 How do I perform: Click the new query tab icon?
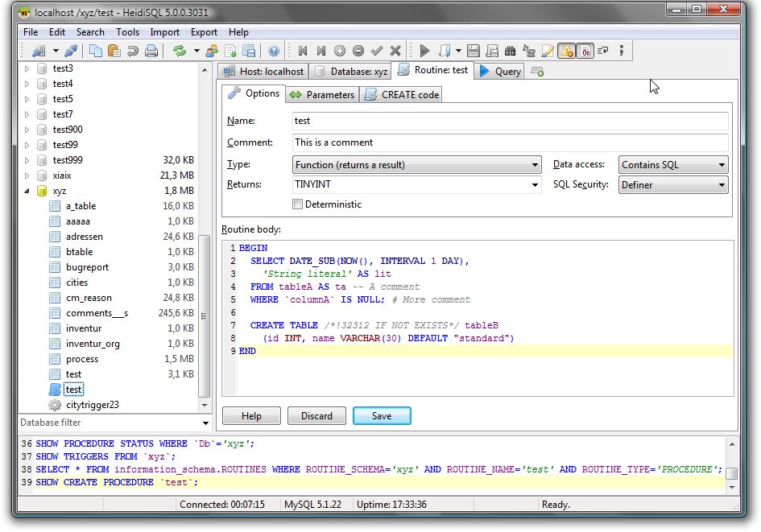(537, 72)
